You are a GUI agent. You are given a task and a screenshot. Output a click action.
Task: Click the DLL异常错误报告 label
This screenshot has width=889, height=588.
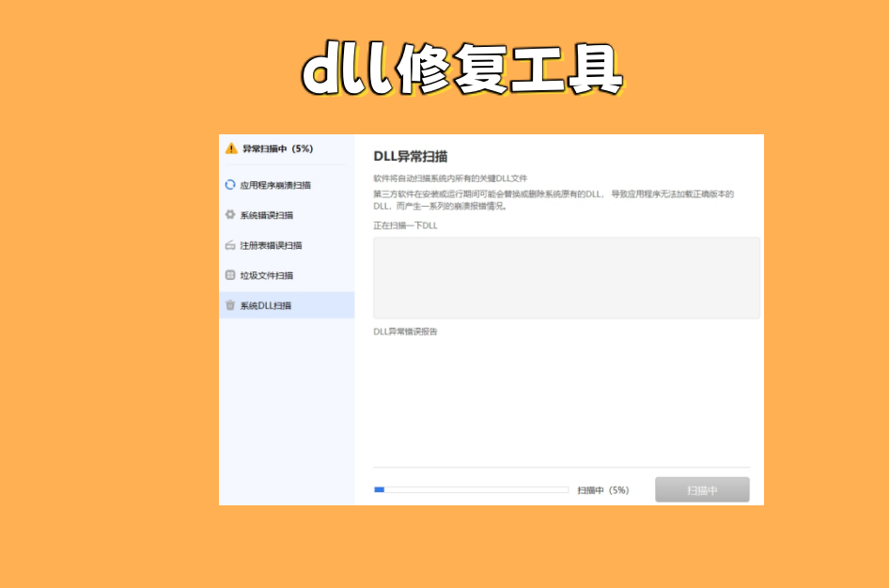pyautogui.click(x=405, y=332)
